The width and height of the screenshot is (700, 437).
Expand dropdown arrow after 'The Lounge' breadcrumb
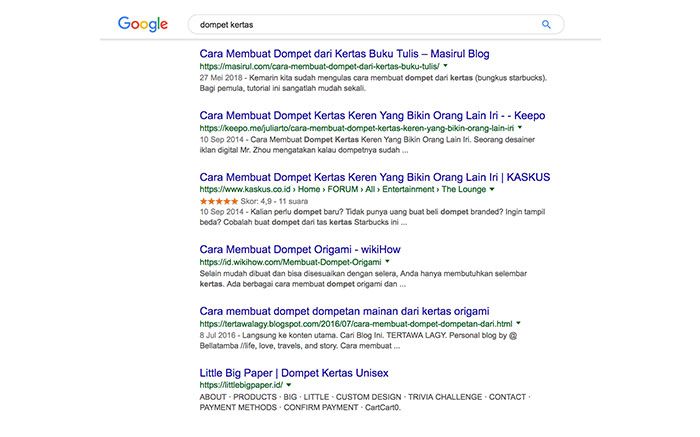point(492,189)
